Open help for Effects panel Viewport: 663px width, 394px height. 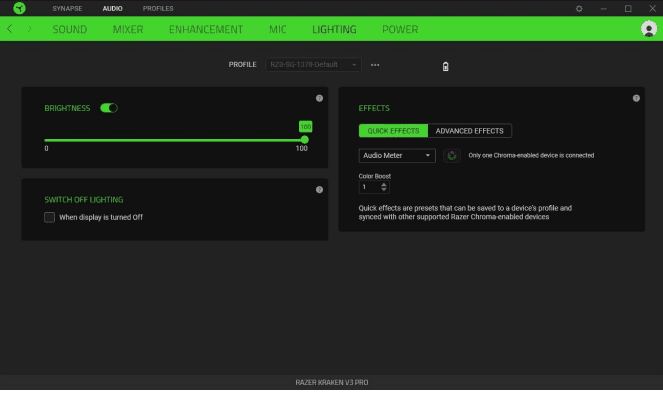[x=636, y=98]
